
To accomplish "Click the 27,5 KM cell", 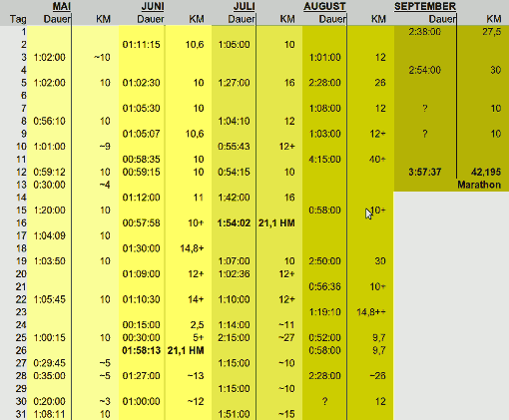I will pos(491,32).
